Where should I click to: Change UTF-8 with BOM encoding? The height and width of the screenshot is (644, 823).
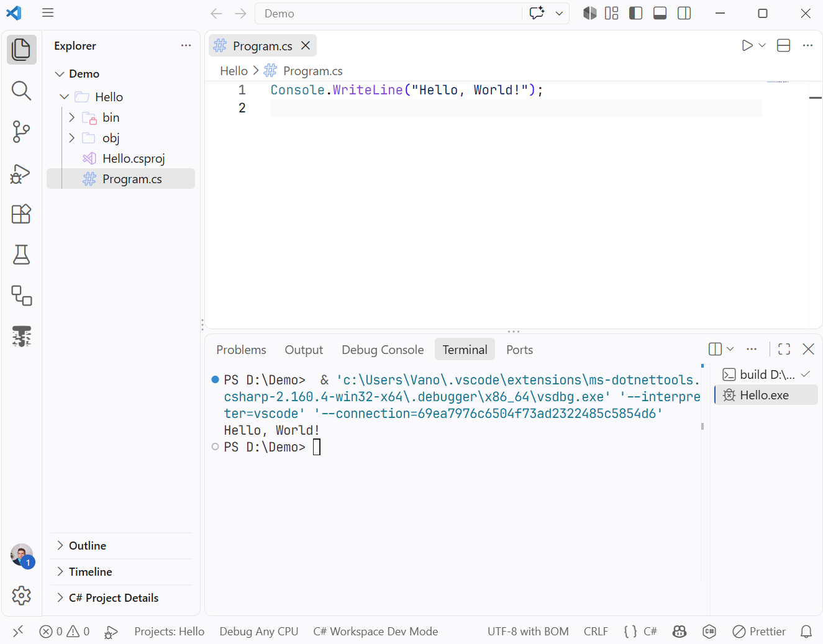pyautogui.click(x=528, y=631)
